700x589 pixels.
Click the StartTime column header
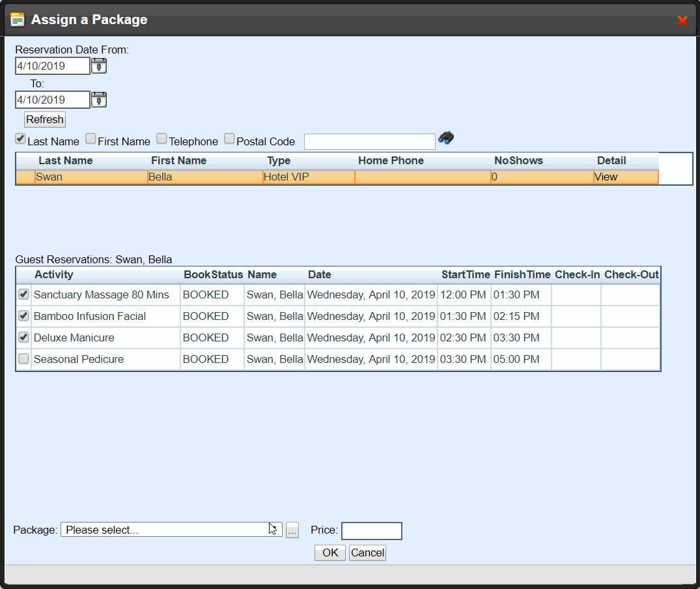pos(466,275)
